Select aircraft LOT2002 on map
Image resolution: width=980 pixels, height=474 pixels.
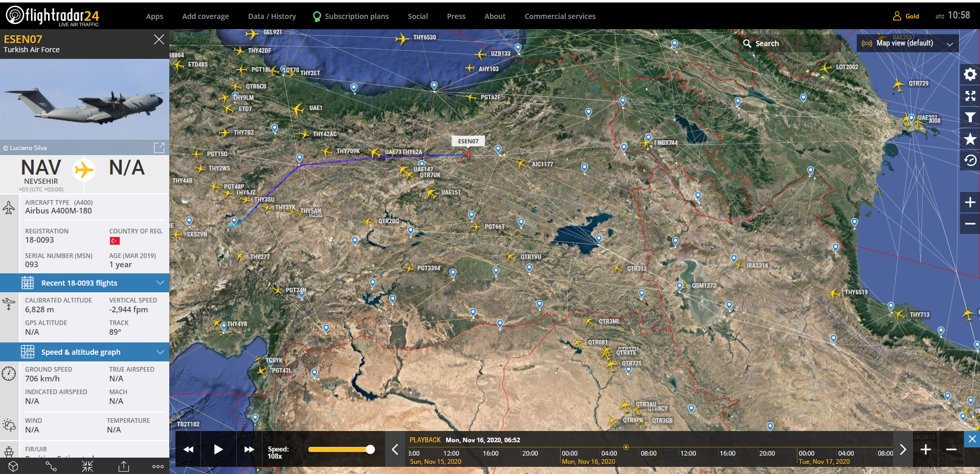(x=826, y=68)
